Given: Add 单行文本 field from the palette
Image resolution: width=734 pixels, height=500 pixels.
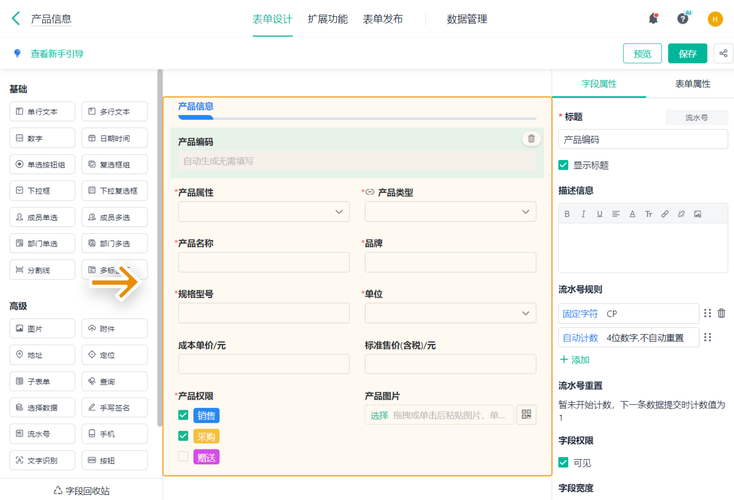Looking at the screenshot, I should 42,111.
